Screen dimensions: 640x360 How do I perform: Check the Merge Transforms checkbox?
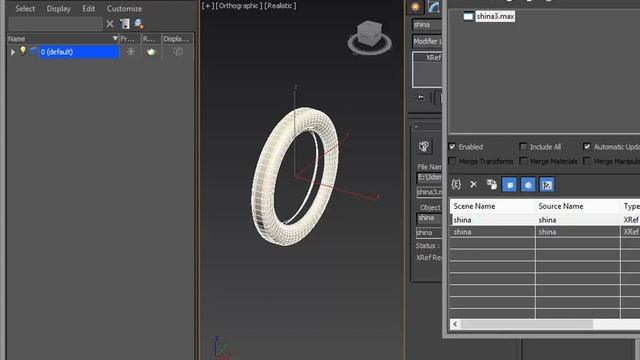click(452, 161)
